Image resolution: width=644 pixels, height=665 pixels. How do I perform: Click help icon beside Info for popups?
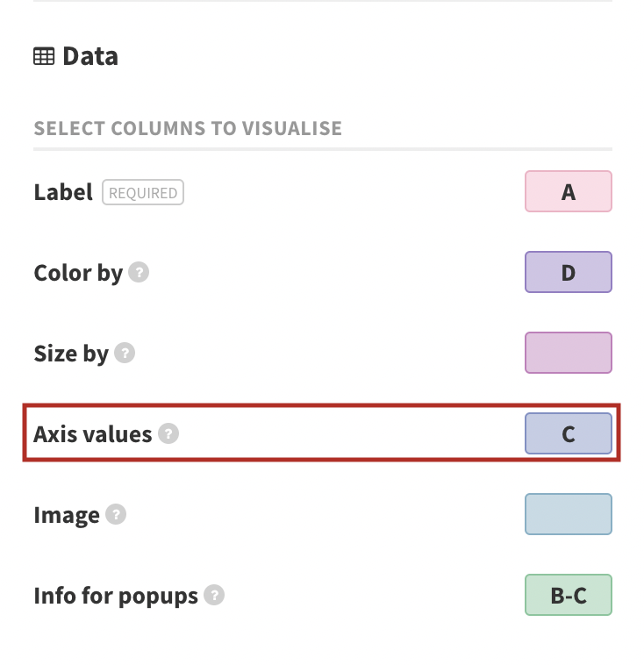[x=214, y=595]
